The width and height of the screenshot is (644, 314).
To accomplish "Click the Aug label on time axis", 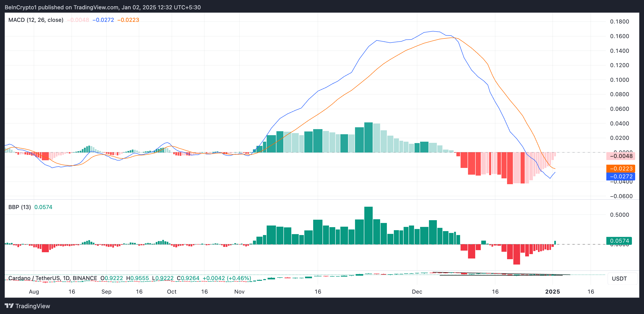I will [x=34, y=291].
